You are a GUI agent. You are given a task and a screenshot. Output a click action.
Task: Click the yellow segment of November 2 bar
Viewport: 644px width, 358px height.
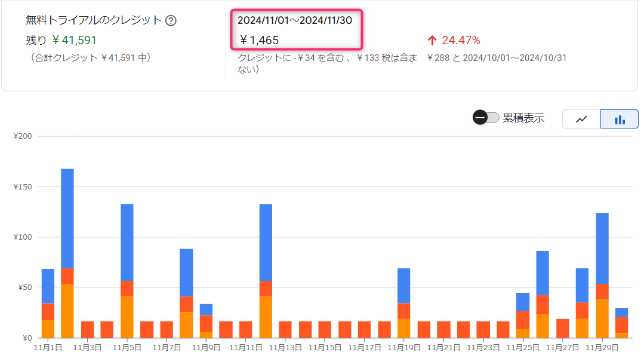67,311
